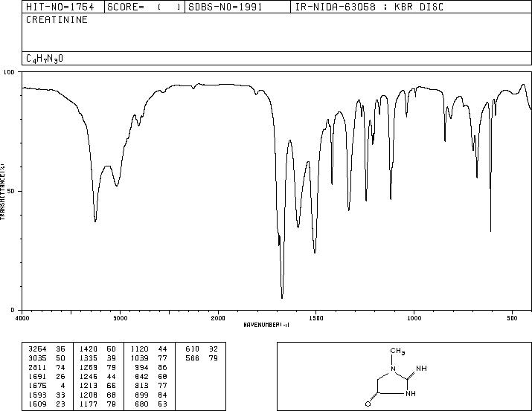Click the 1213 peak table entry
This screenshot has width=532, height=411.
pyautogui.click(x=89, y=386)
